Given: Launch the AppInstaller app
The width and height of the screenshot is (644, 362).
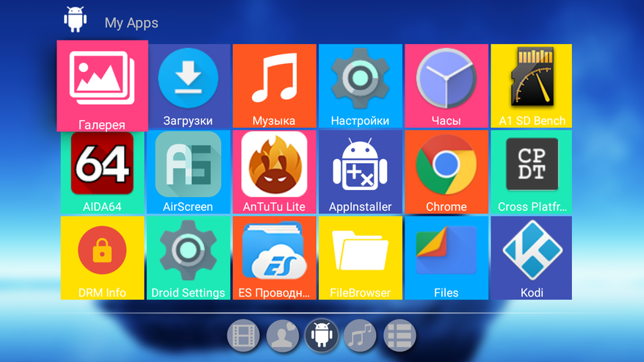Looking at the screenshot, I should (x=361, y=172).
